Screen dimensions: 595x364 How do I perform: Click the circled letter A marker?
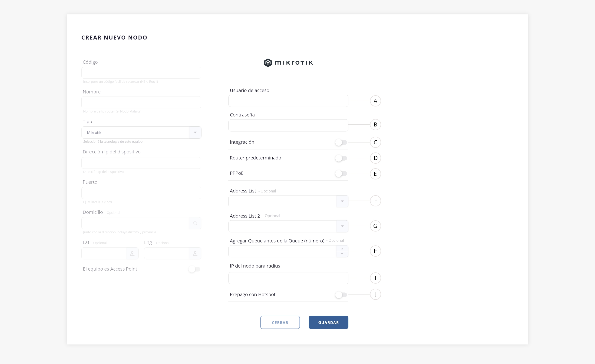coord(375,101)
